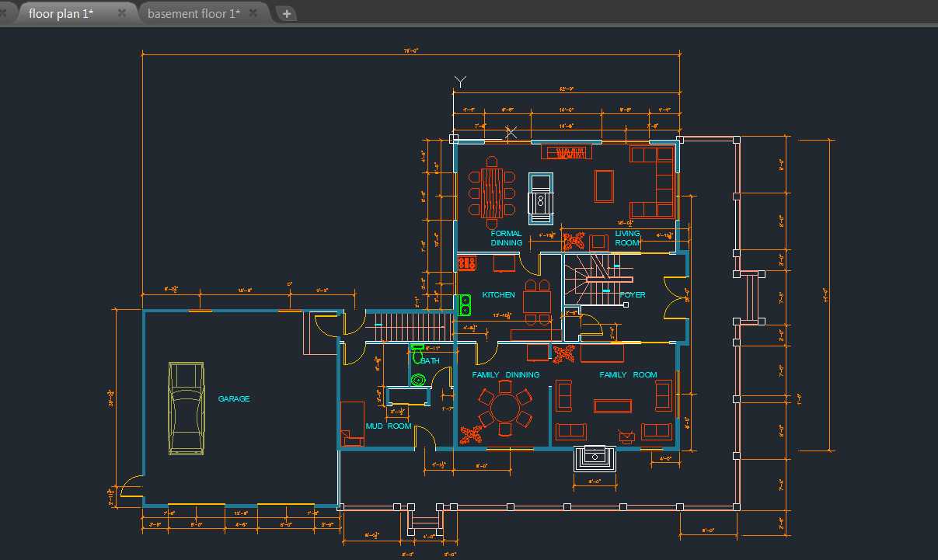
Task: Select the round family dining table
Action: 506,408
